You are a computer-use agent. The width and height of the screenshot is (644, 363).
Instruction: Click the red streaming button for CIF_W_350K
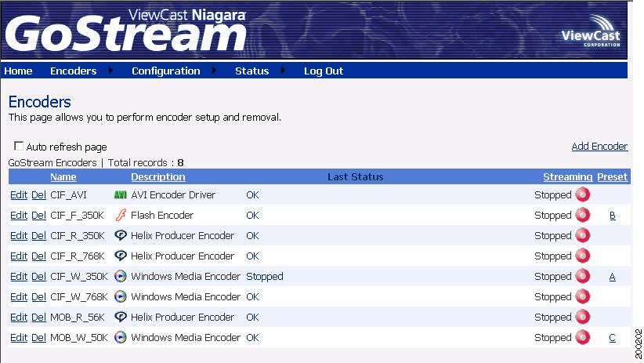583,276
